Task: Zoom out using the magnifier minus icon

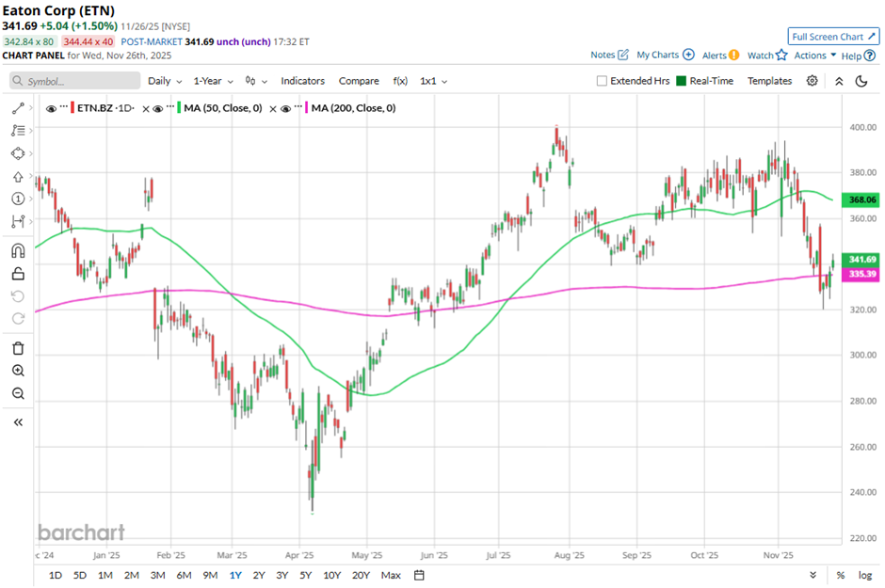Action: [18, 393]
